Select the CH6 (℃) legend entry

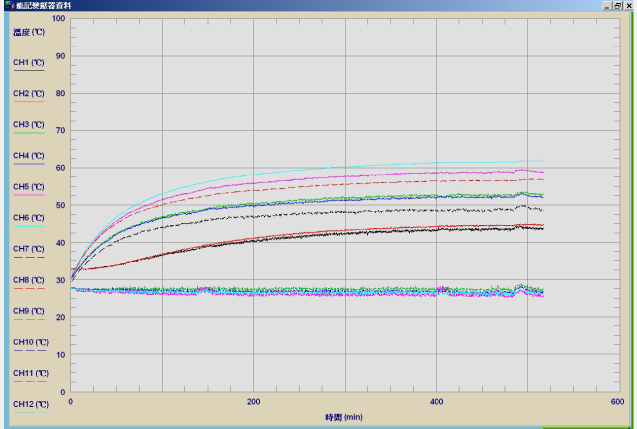[28, 217]
